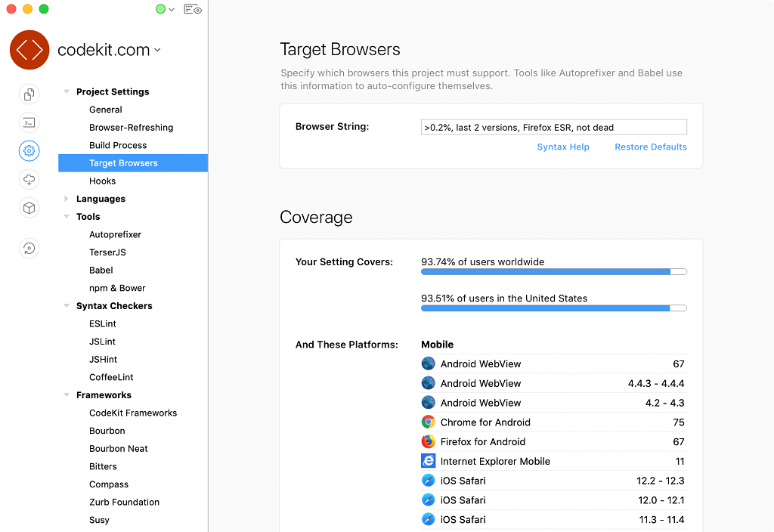Open Bourbon framework settings
Image resolution: width=774 pixels, height=532 pixels.
coord(107,430)
